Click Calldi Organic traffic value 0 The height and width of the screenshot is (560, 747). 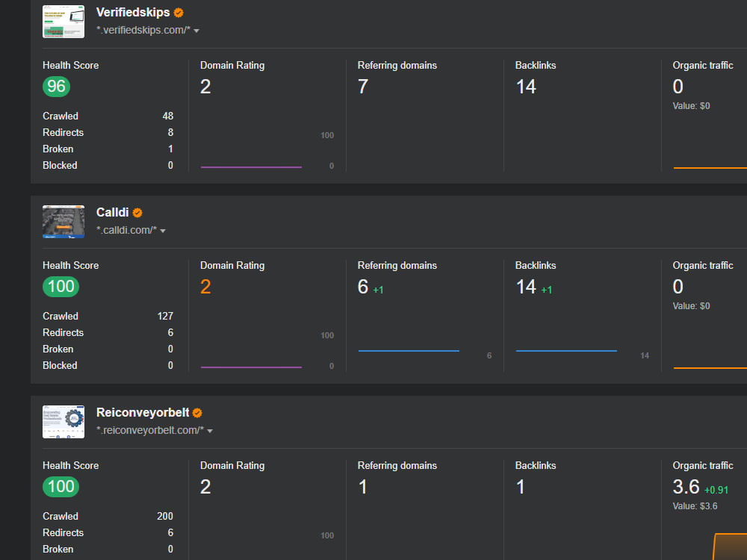(x=678, y=287)
